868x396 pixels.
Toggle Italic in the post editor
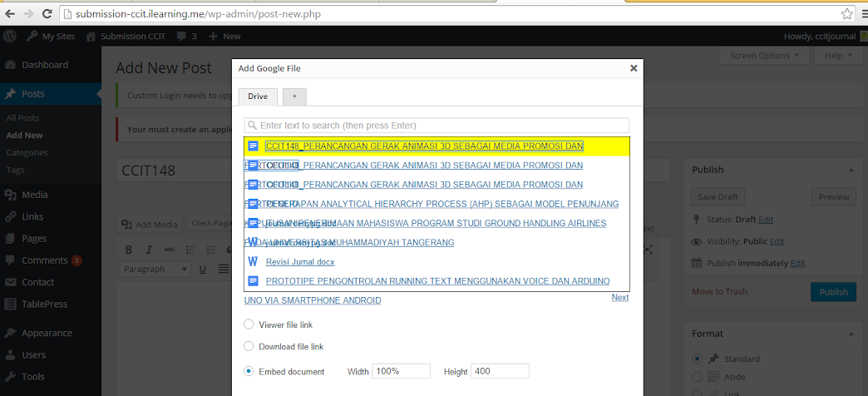(x=148, y=250)
